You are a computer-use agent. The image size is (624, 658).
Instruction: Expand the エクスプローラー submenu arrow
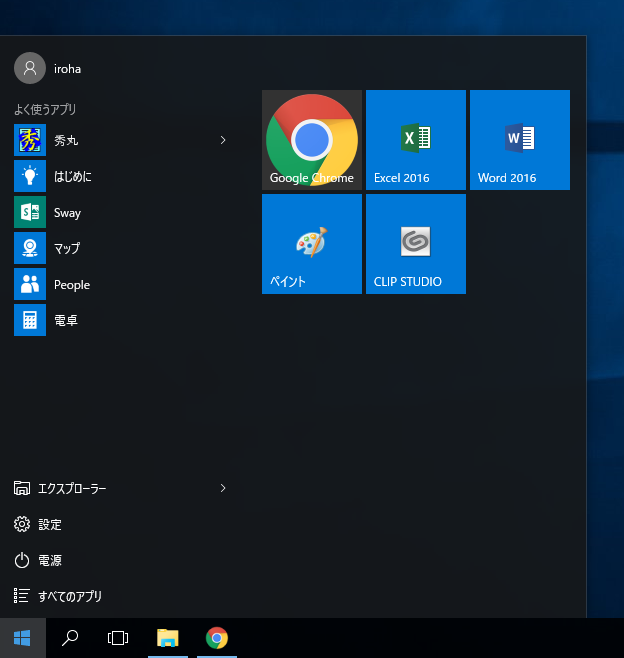223,488
